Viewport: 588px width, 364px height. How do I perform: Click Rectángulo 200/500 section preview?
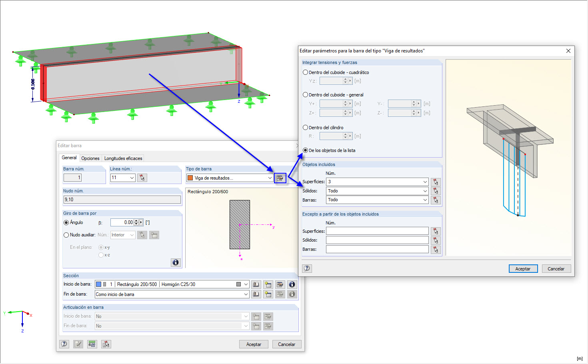pyautogui.click(x=240, y=225)
